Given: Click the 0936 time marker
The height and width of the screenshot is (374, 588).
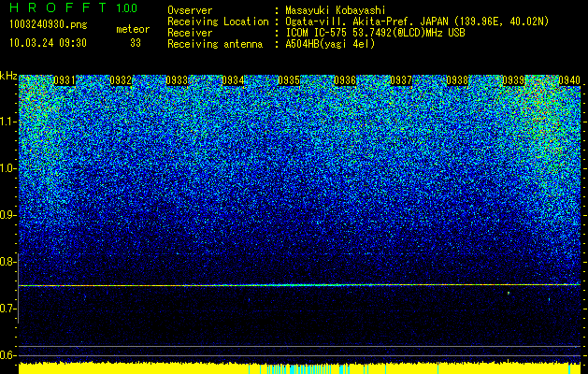Looking at the screenshot, I should [x=345, y=80].
